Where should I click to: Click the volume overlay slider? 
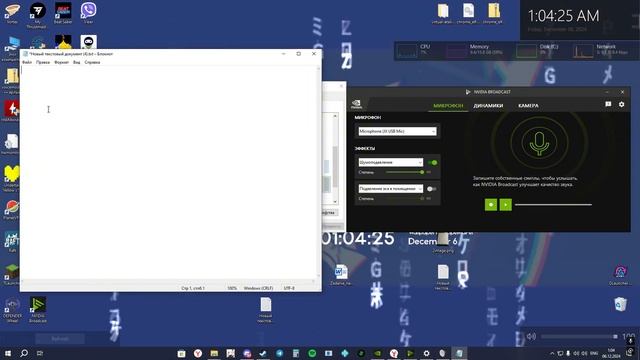point(579,337)
